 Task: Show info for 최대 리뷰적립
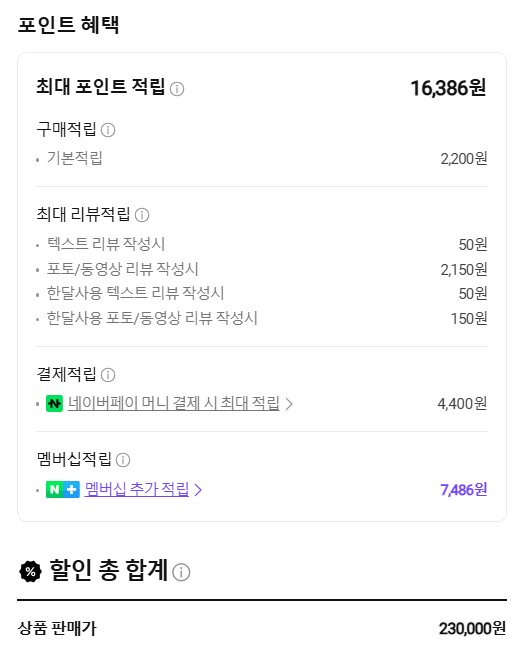[x=142, y=215]
